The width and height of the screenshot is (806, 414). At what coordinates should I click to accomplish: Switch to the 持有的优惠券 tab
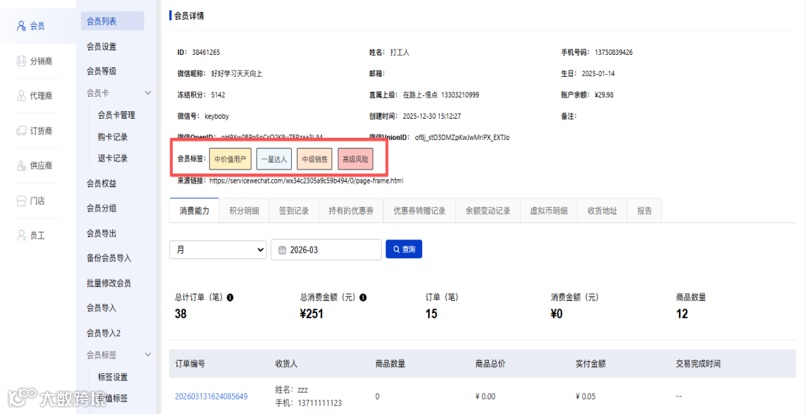(x=351, y=211)
